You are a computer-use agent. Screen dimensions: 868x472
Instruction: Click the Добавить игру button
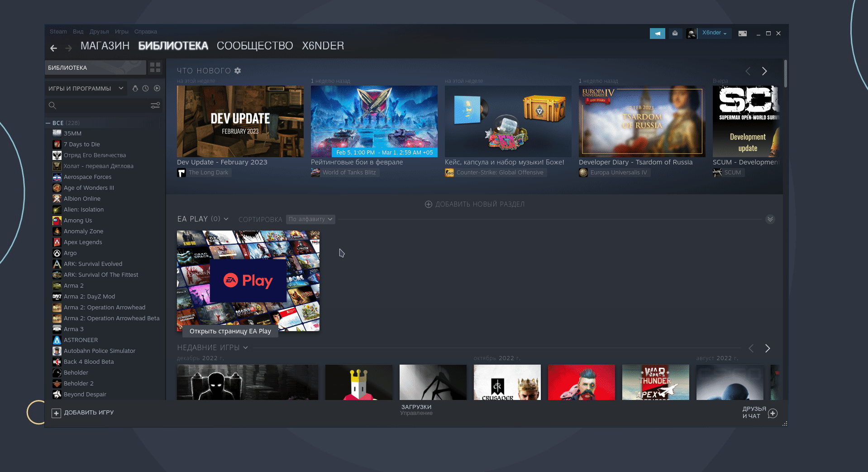[x=83, y=413]
